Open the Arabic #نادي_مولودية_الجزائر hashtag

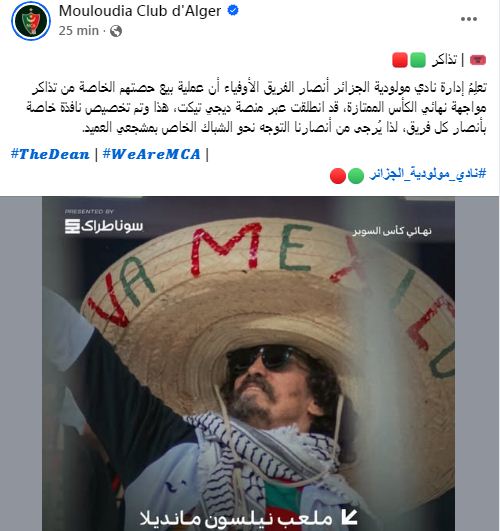(428, 174)
